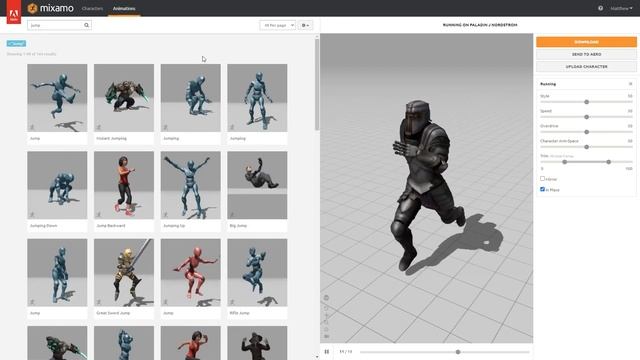Click the orange Download button
Screen dimensions: 640x360
[x=586, y=42]
